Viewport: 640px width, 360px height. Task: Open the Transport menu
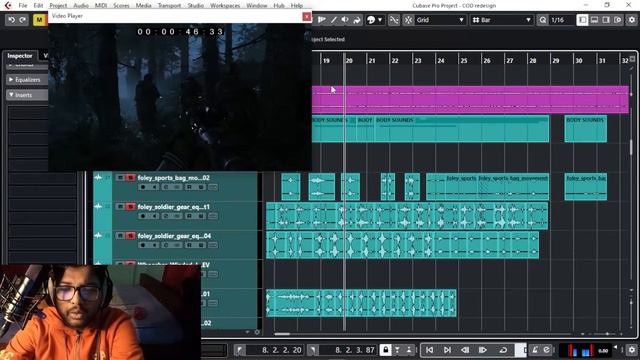coord(169,6)
